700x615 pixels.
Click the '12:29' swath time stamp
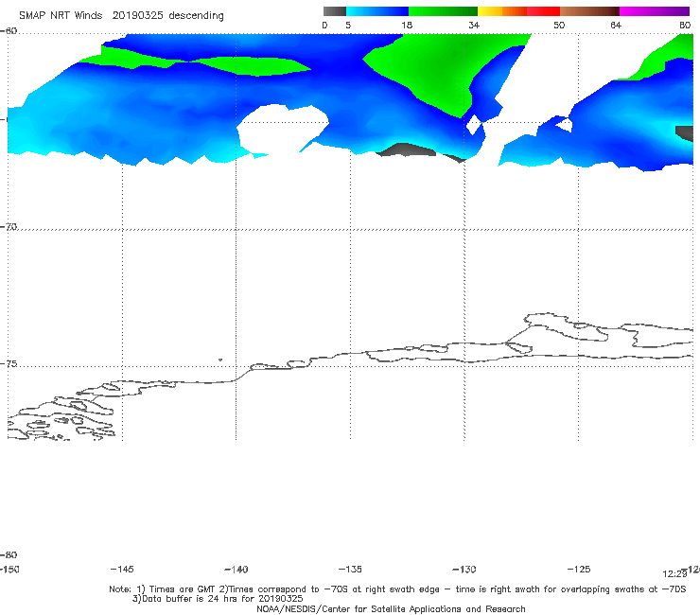[x=674, y=574]
